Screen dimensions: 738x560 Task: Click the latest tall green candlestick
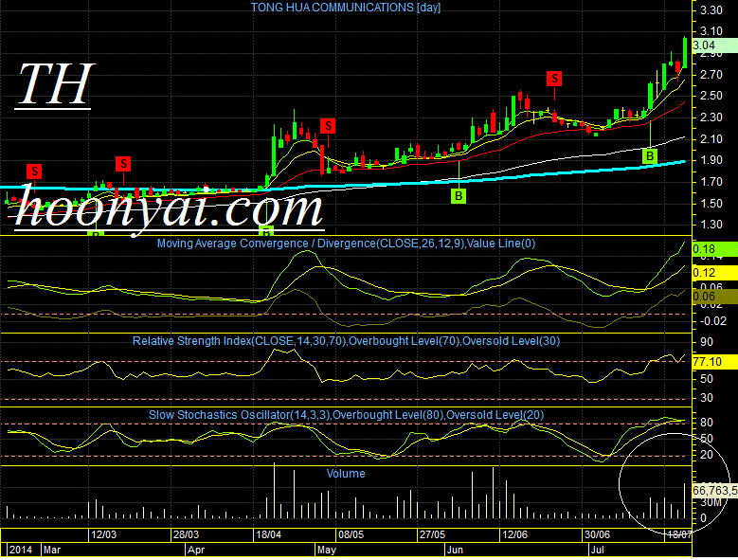click(x=685, y=53)
